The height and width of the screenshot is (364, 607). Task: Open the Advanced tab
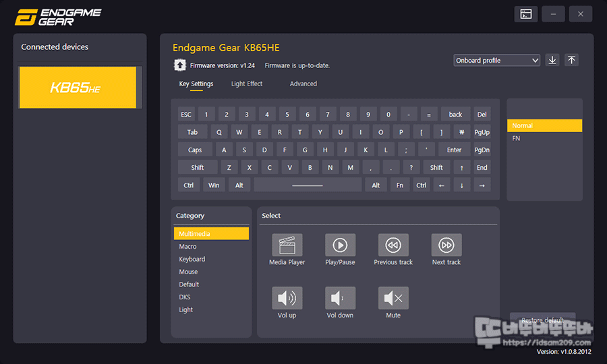303,84
